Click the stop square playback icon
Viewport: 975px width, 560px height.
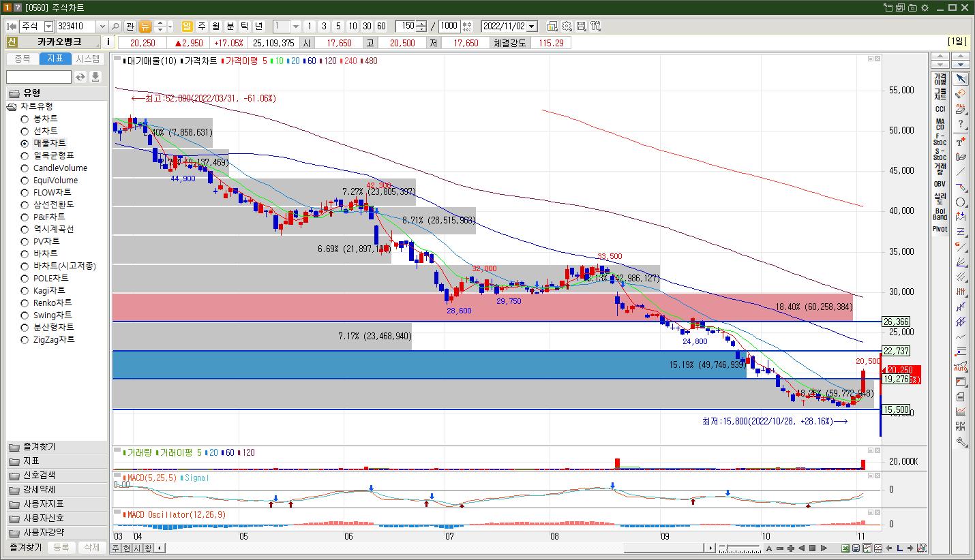coord(812,548)
